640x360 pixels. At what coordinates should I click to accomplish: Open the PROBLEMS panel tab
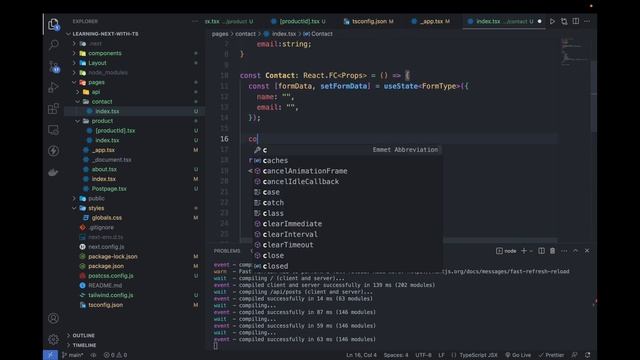(227, 251)
